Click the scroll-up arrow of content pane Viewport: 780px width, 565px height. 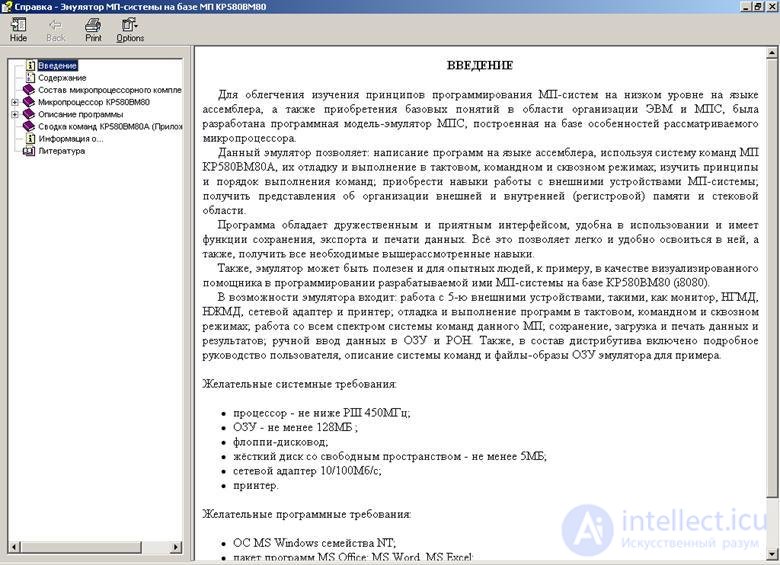[771, 52]
